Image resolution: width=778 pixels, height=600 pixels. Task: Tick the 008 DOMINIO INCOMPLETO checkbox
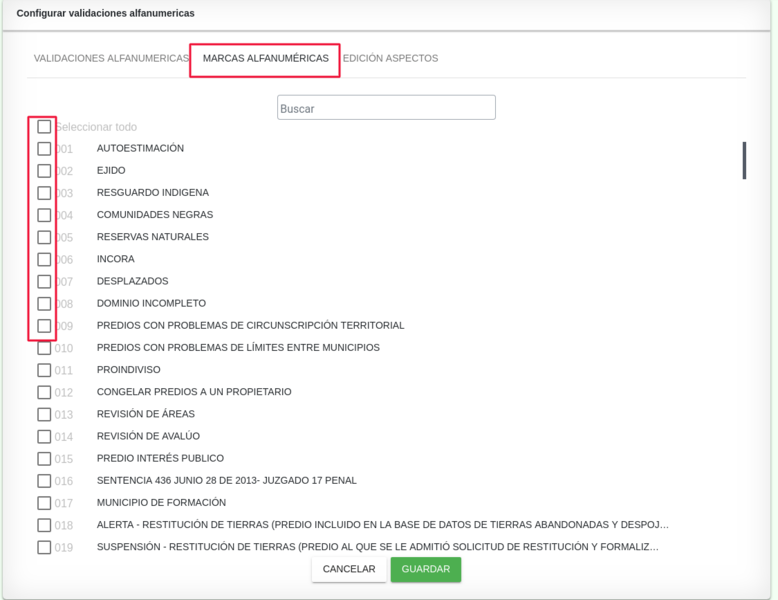click(44, 304)
